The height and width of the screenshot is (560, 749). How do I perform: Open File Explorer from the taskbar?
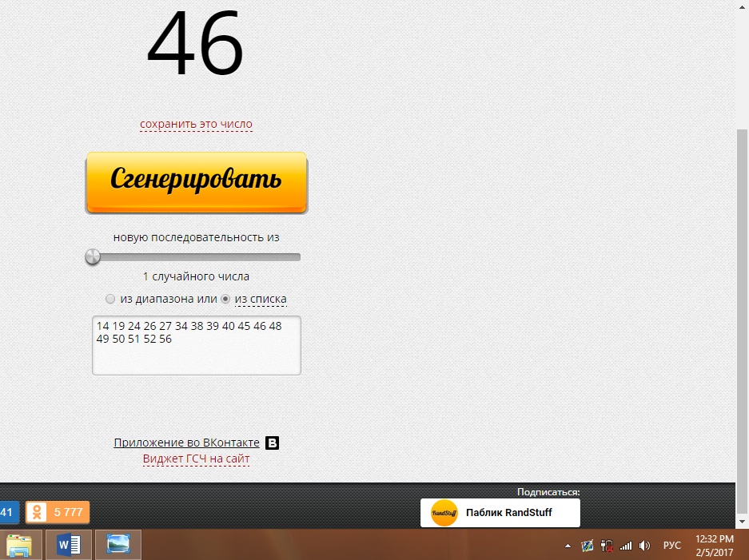point(21,545)
